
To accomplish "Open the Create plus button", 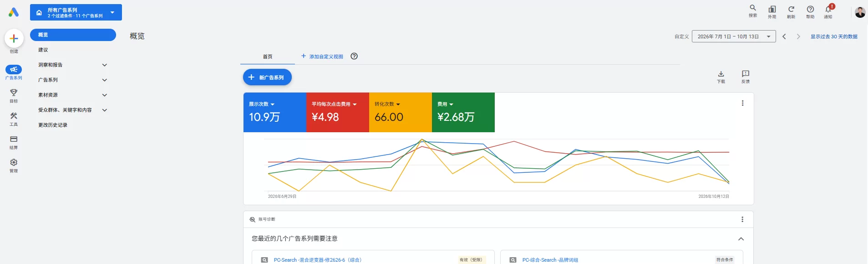I will 14,39.
